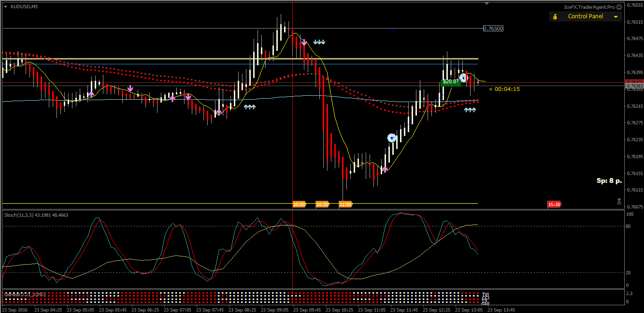Click the money bag icon in Control Panel
The width and height of the screenshot is (644, 313).
pyautogui.click(x=555, y=17)
